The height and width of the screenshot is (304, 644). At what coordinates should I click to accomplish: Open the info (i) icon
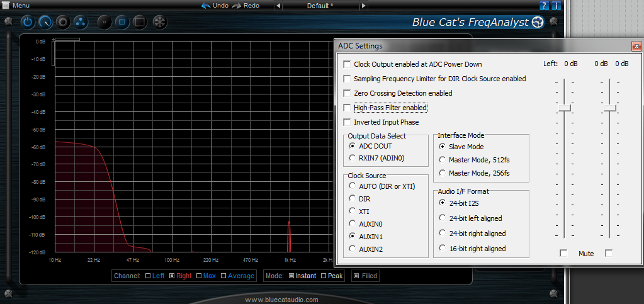point(556,6)
